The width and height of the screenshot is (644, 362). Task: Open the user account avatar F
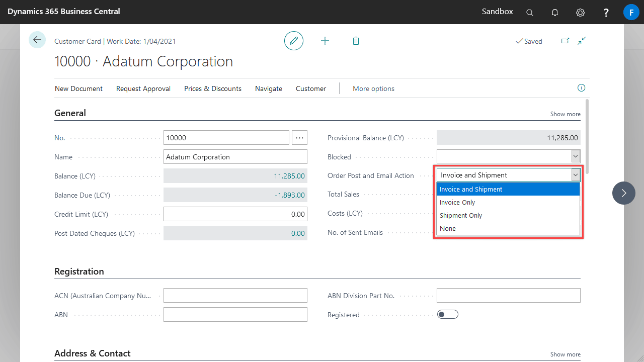click(631, 12)
